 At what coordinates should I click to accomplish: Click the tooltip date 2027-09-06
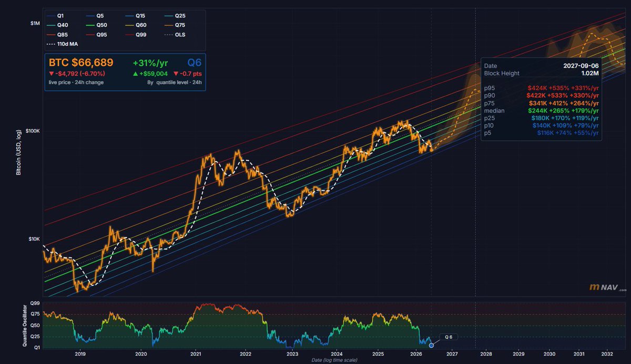point(581,66)
